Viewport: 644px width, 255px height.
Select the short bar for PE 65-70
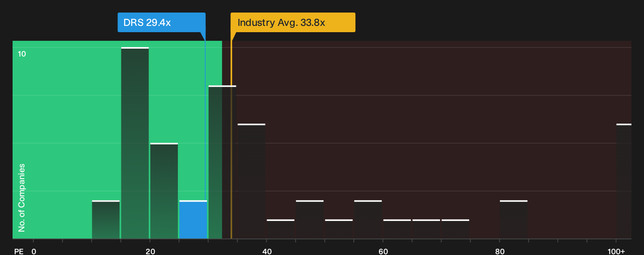click(x=426, y=229)
